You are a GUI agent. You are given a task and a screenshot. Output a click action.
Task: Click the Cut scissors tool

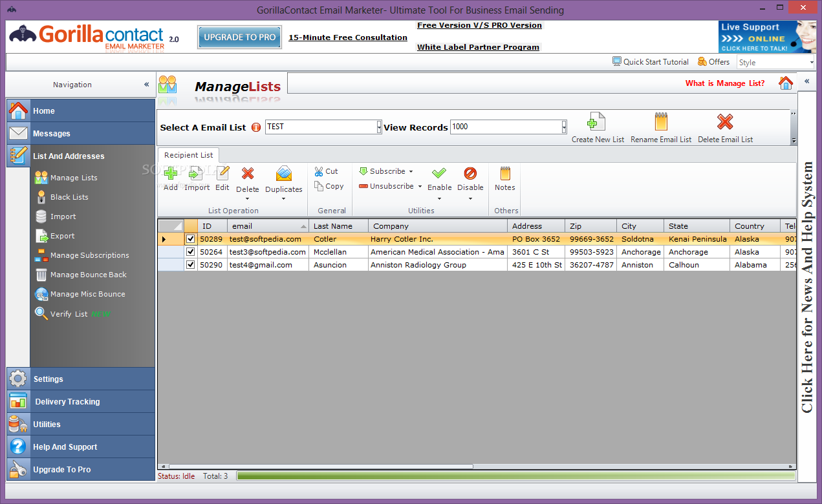point(327,171)
